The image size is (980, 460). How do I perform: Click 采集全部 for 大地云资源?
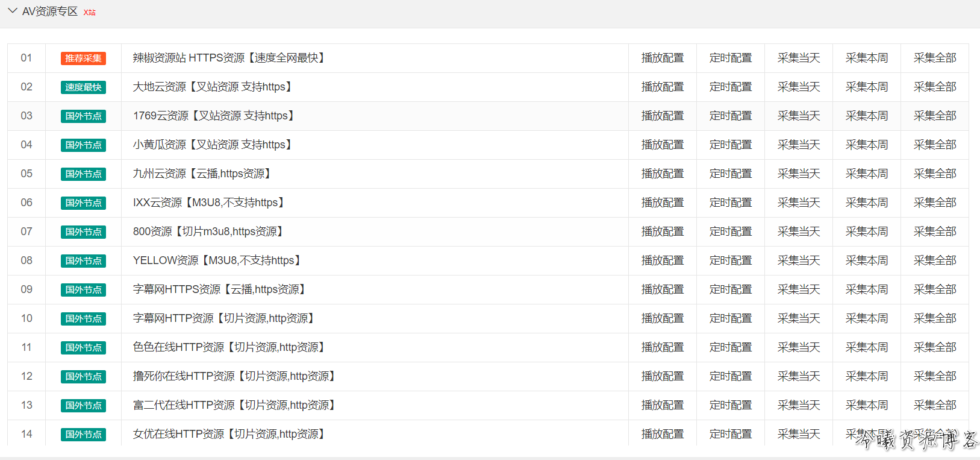tap(935, 87)
